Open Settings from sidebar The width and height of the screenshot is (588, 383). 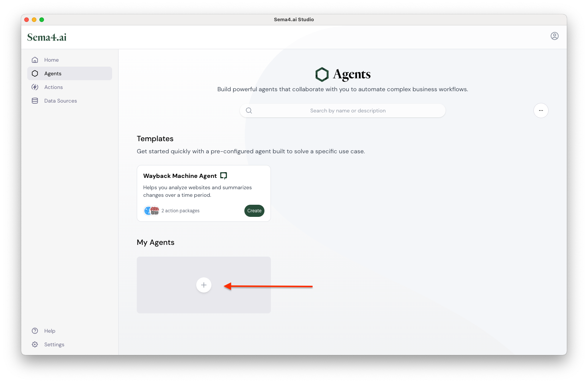(70, 344)
